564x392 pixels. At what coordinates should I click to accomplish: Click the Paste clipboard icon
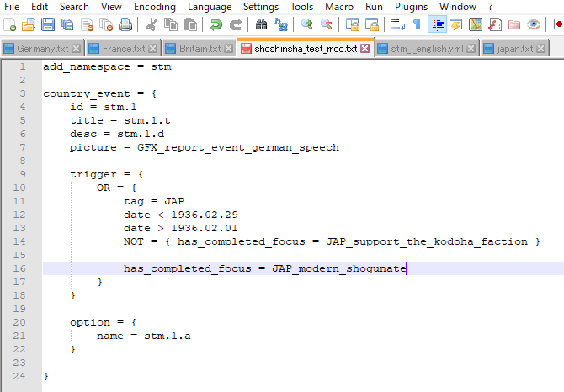pos(190,24)
